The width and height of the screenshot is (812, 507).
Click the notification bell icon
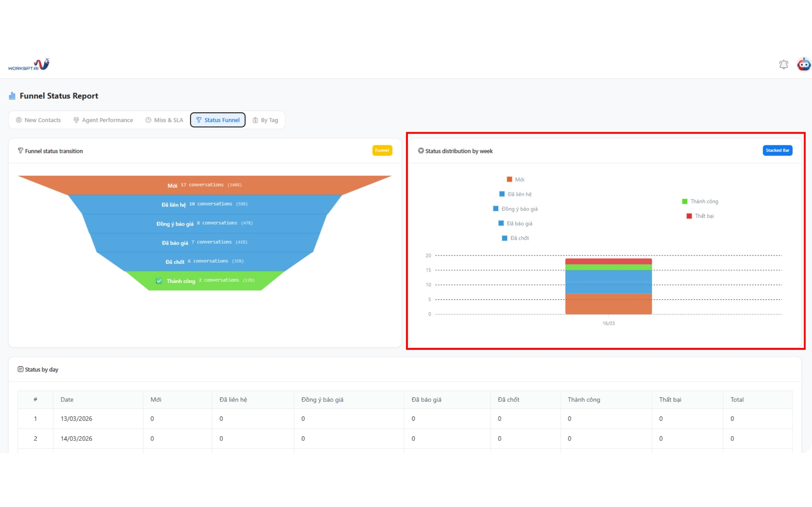[x=783, y=64]
